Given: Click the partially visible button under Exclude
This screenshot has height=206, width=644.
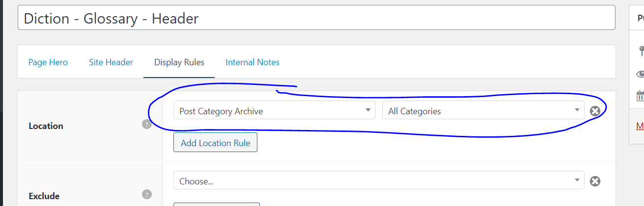Looking at the screenshot, I should (217, 204).
